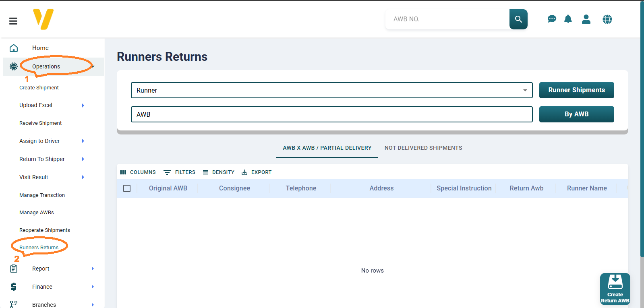Focus the AWB input field

[x=332, y=114]
